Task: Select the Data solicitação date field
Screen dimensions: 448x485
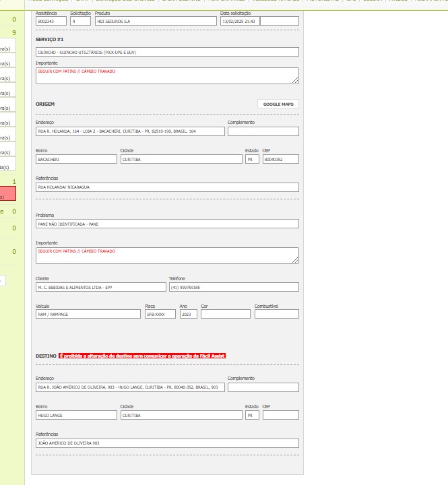Action: [238, 22]
